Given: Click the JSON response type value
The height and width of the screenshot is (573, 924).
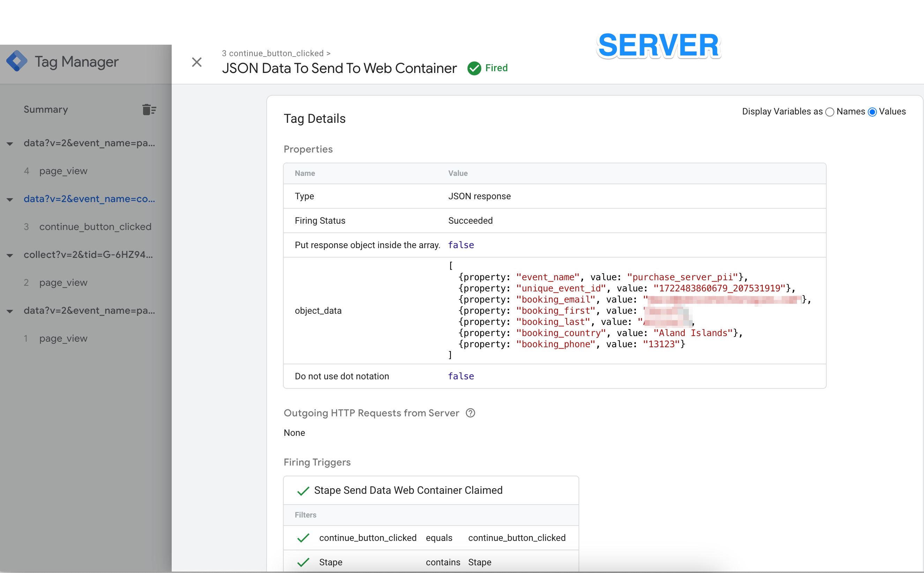Looking at the screenshot, I should click(x=479, y=196).
